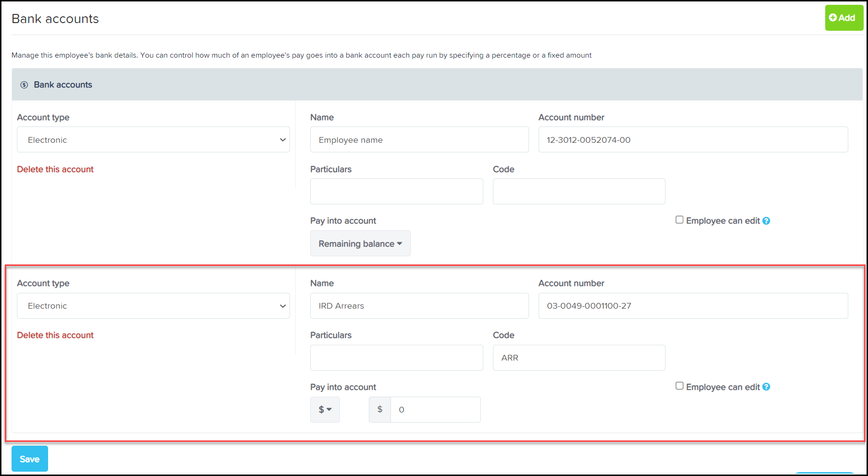Click empty Particulars field of first account
The width and height of the screenshot is (868, 476).
[396, 191]
